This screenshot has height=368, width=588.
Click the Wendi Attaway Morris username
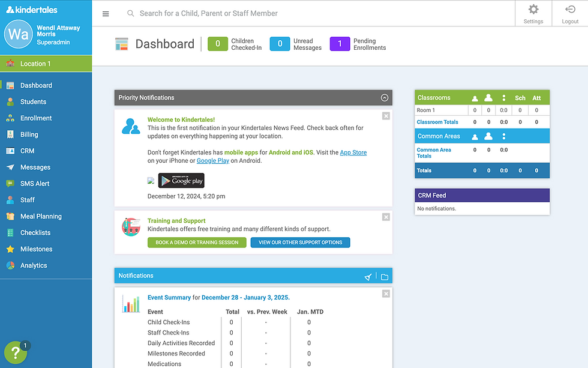[59, 31]
